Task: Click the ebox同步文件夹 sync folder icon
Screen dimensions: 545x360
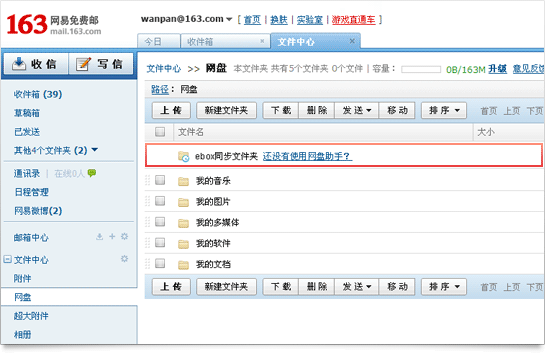Action: (184, 156)
